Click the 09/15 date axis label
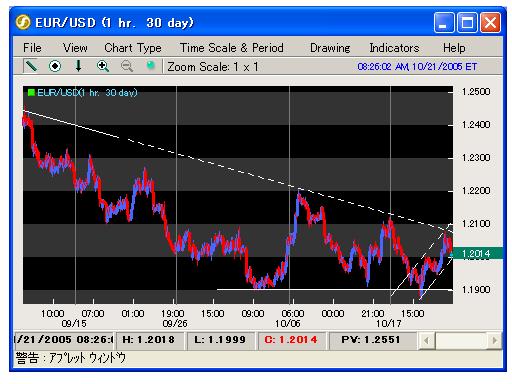The image size is (512, 384). click(74, 323)
